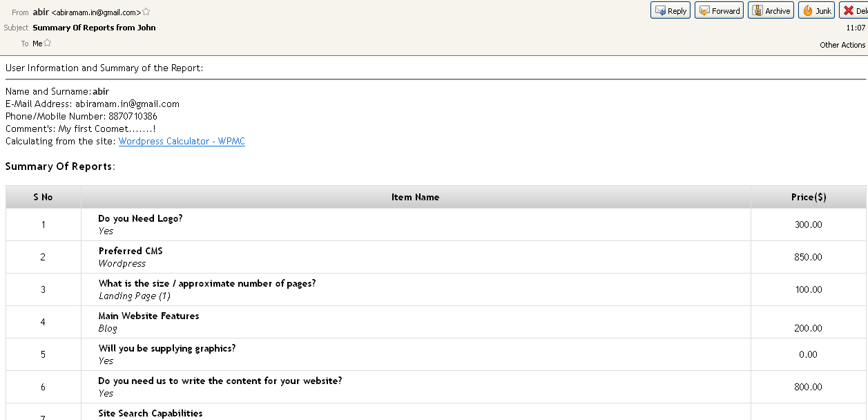868x420 pixels.
Task: Mark this message as Junk
Action: [x=816, y=10]
